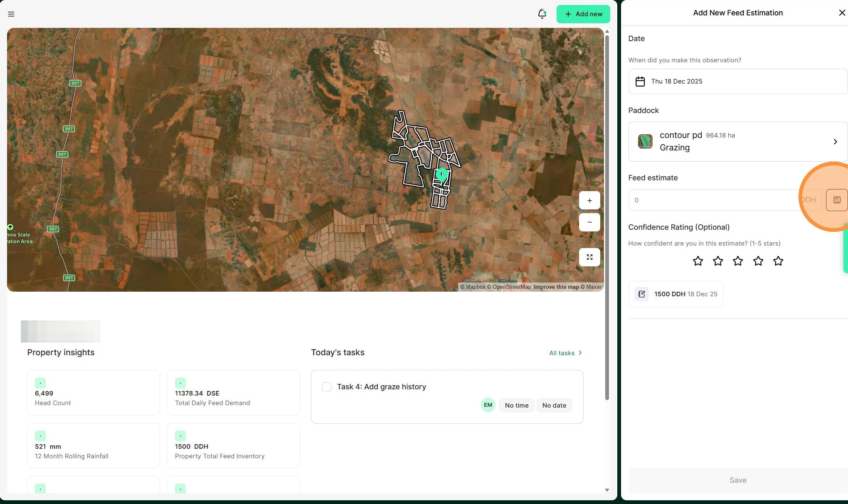Zoom out on the map
This screenshot has width=848, height=504.
click(x=589, y=222)
